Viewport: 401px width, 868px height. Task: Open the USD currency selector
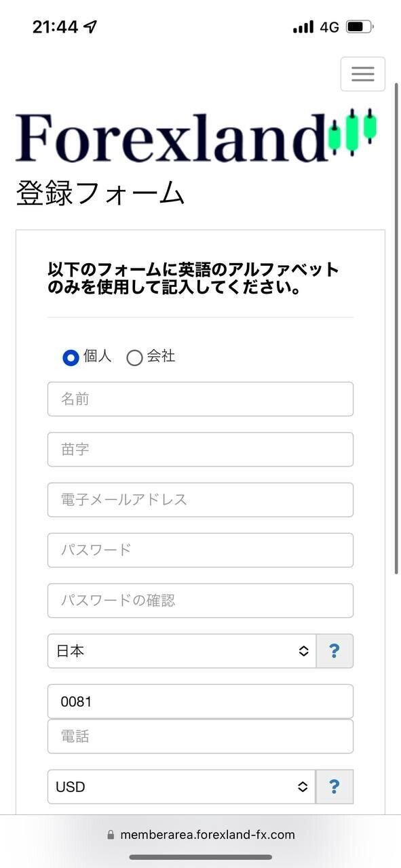point(182,787)
